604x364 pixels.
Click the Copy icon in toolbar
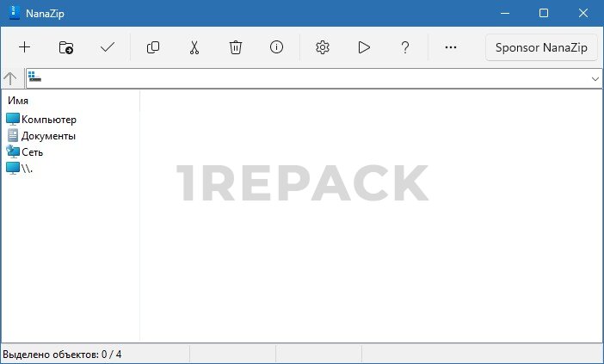(153, 47)
